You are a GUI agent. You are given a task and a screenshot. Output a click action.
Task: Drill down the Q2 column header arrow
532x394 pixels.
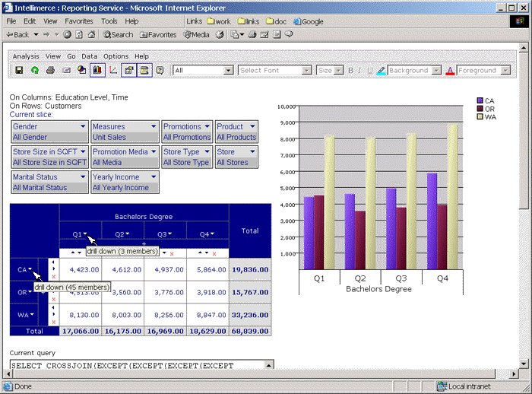pyautogui.click(x=127, y=234)
